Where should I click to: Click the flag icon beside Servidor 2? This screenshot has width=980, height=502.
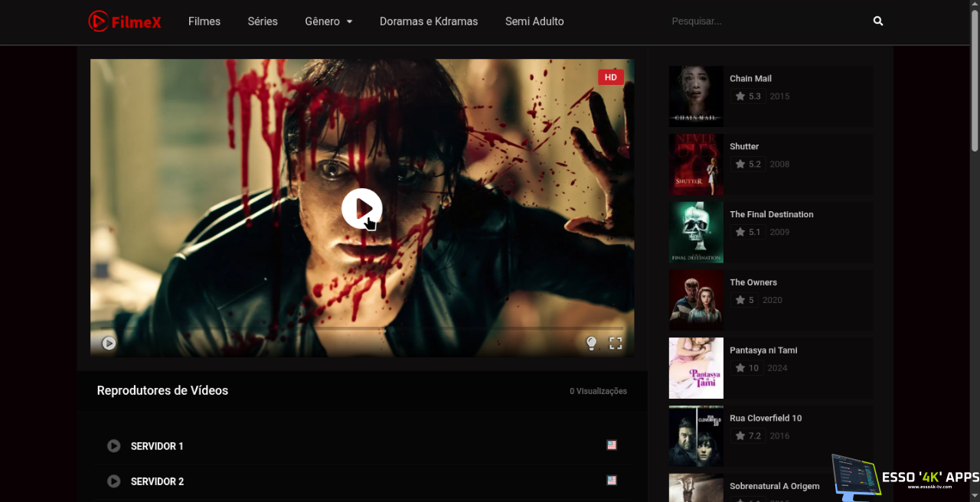click(x=612, y=481)
